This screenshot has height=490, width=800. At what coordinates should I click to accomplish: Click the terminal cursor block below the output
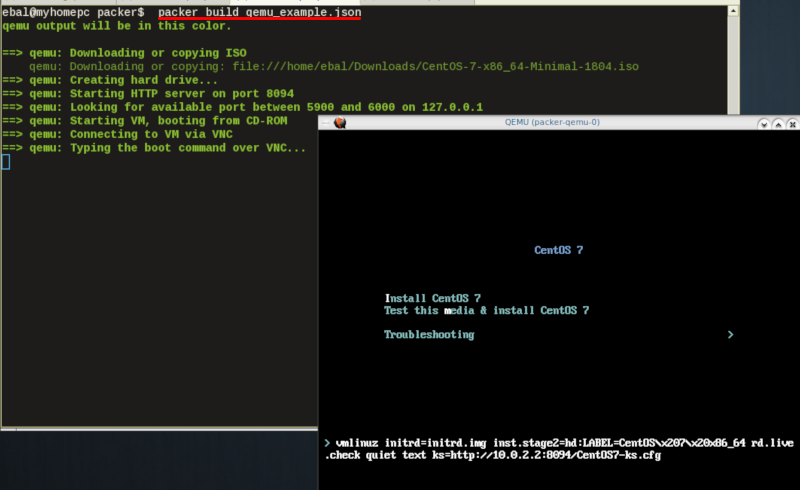(6, 162)
